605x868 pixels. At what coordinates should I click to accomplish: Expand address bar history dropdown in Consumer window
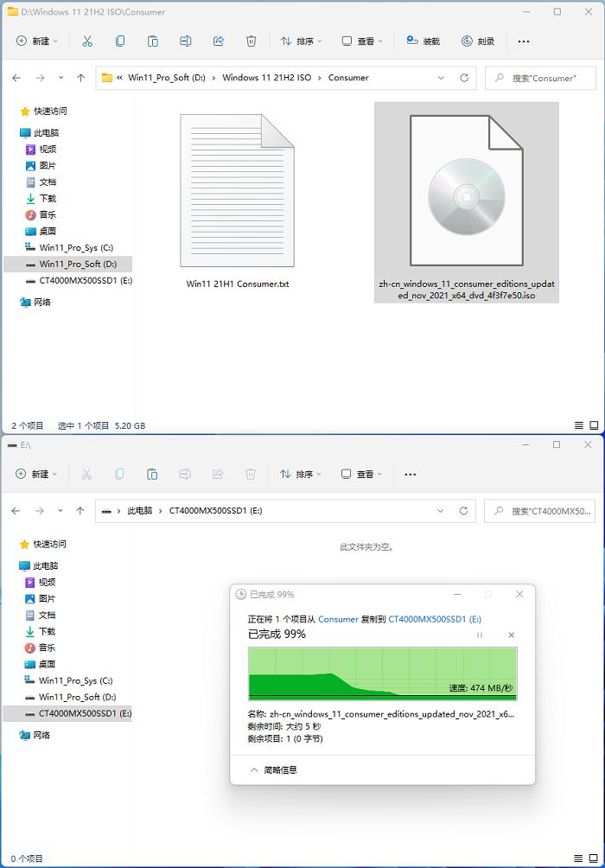click(x=441, y=78)
